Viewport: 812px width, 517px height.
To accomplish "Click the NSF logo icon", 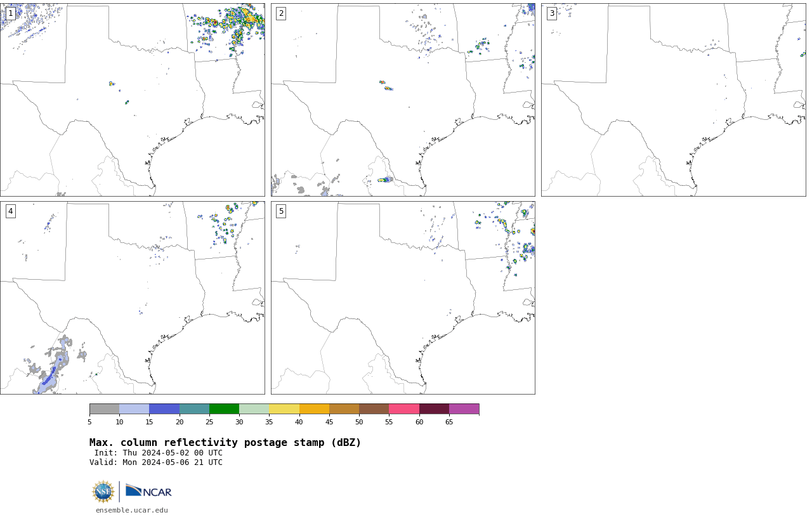I will click(103, 492).
